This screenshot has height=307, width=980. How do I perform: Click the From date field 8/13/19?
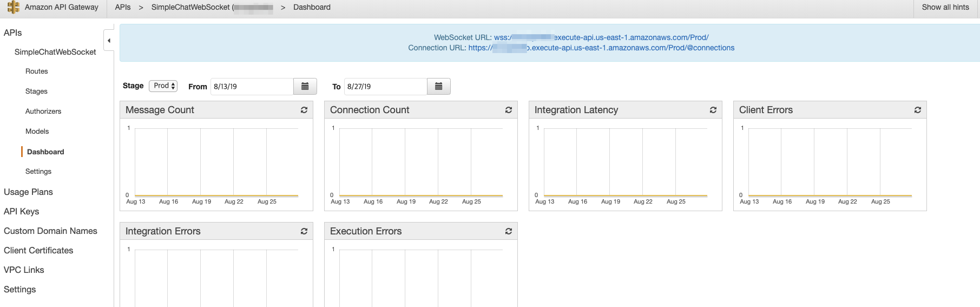(252, 86)
